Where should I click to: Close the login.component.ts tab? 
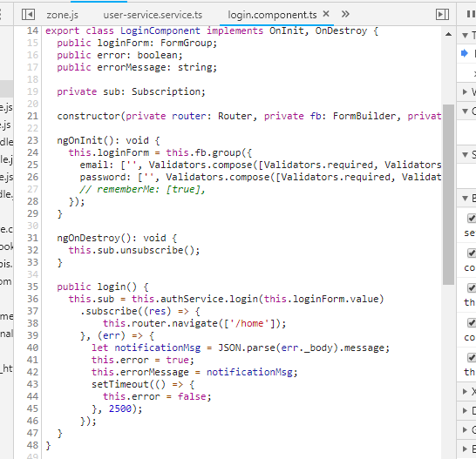tap(326, 14)
